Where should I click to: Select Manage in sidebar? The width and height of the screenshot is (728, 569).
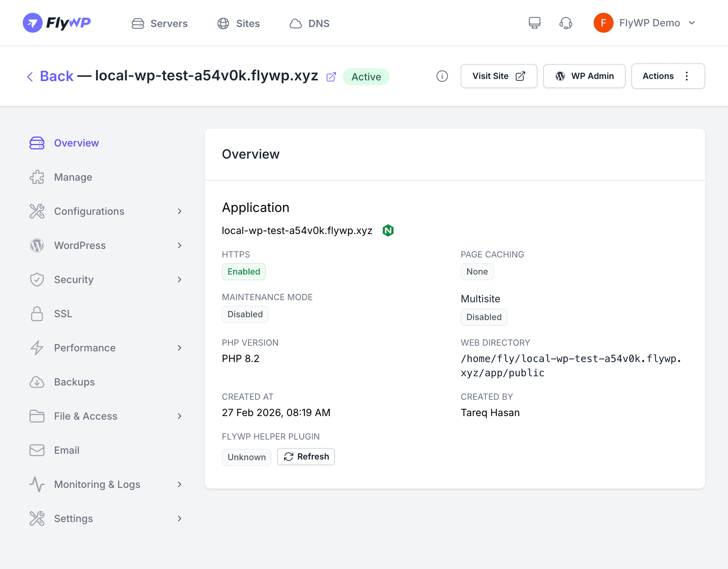(73, 177)
